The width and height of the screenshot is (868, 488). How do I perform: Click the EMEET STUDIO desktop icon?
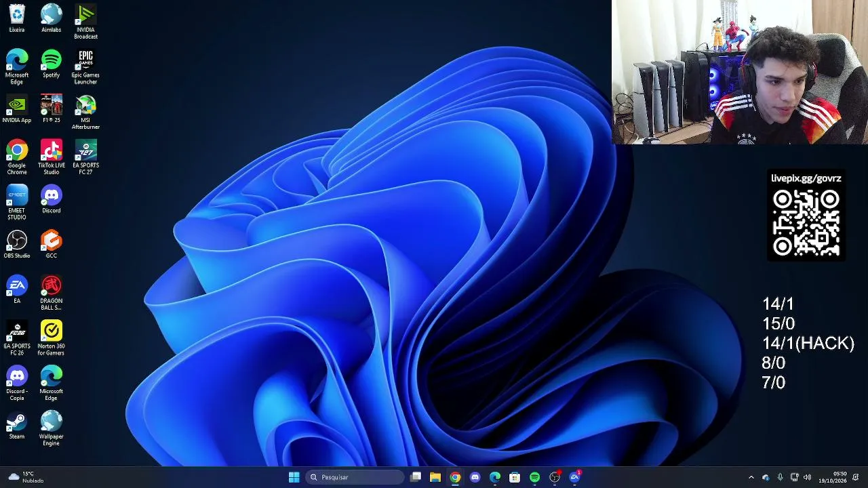click(x=17, y=203)
